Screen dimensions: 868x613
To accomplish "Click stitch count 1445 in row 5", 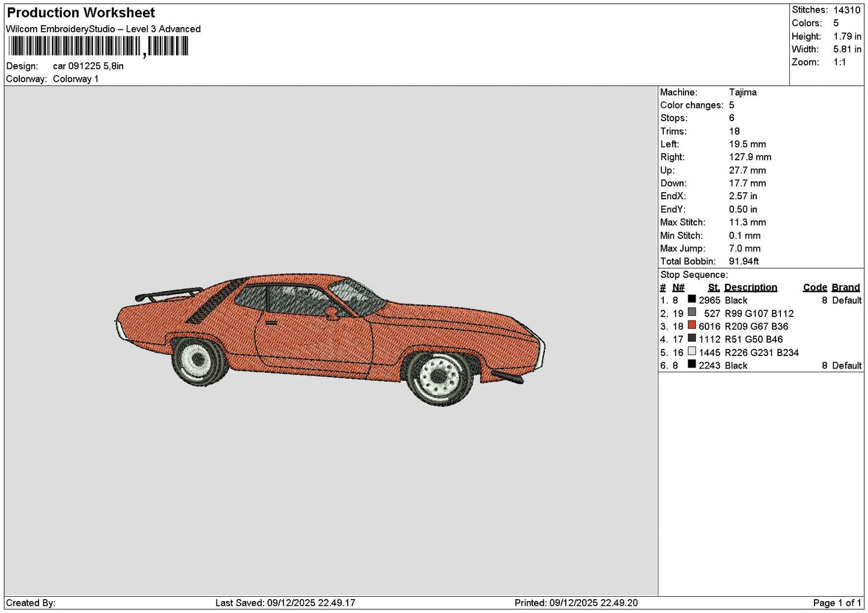I will pyautogui.click(x=709, y=352).
